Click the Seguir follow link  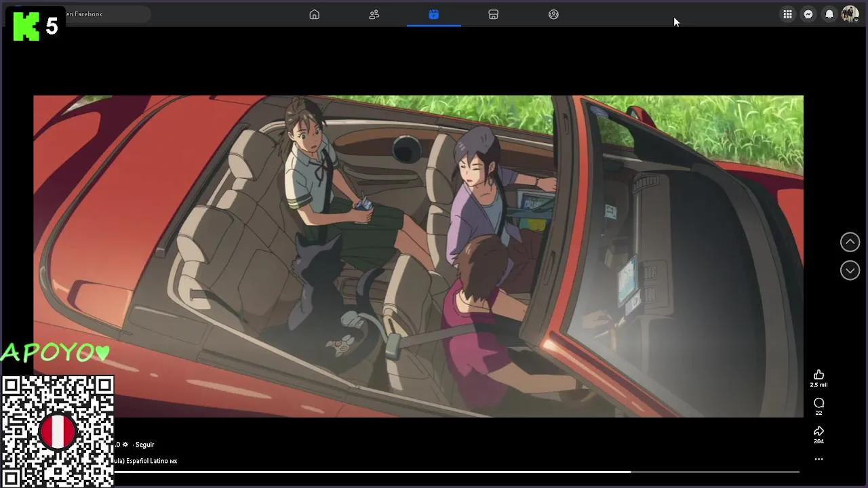(x=144, y=445)
